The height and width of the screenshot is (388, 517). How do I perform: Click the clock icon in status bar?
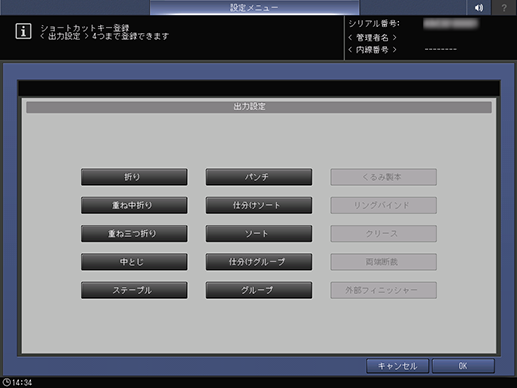[6, 382]
